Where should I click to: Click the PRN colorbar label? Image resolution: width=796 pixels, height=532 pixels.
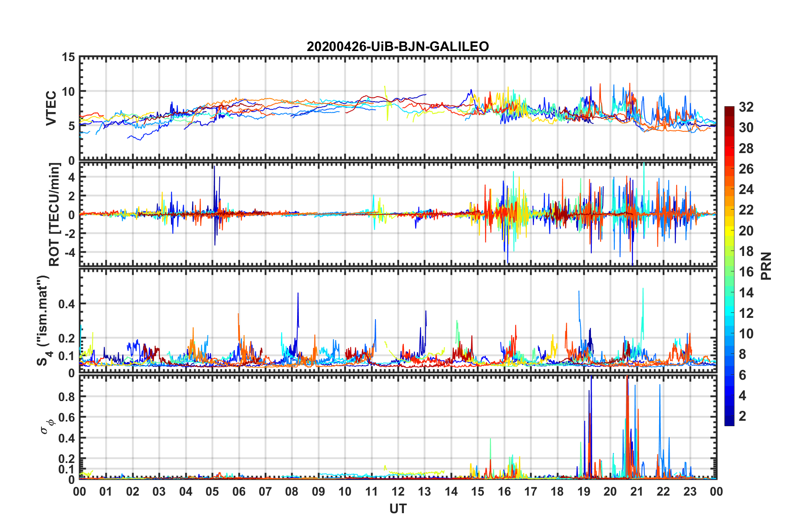766,266
